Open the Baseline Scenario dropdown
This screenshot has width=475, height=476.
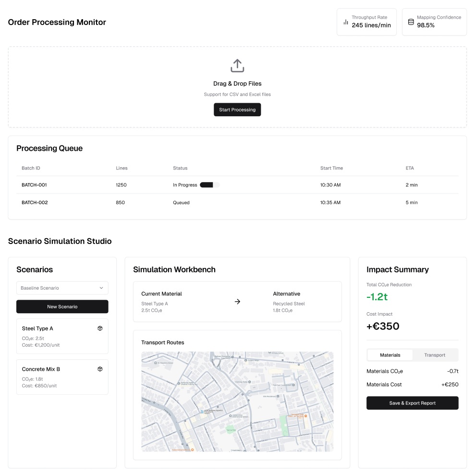point(62,288)
